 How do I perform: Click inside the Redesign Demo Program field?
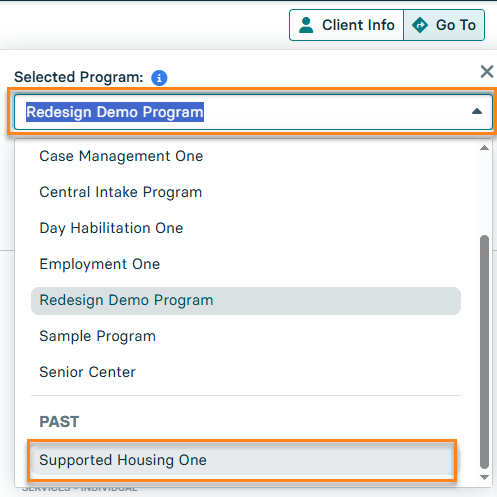pyautogui.click(x=253, y=112)
